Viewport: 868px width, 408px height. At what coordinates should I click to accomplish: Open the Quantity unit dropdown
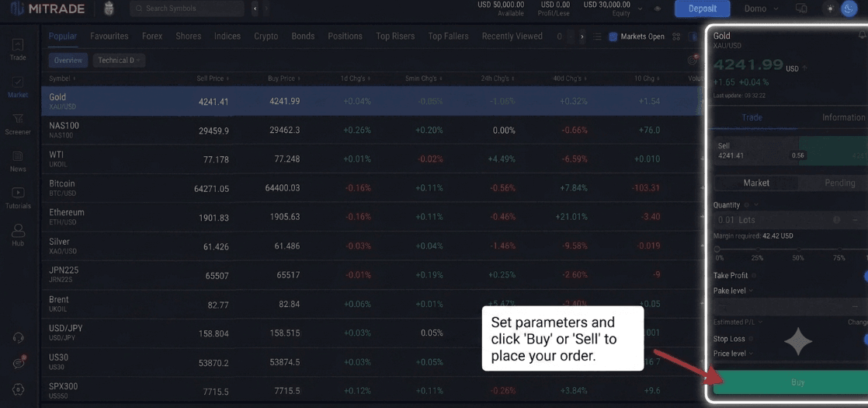(x=756, y=204)
